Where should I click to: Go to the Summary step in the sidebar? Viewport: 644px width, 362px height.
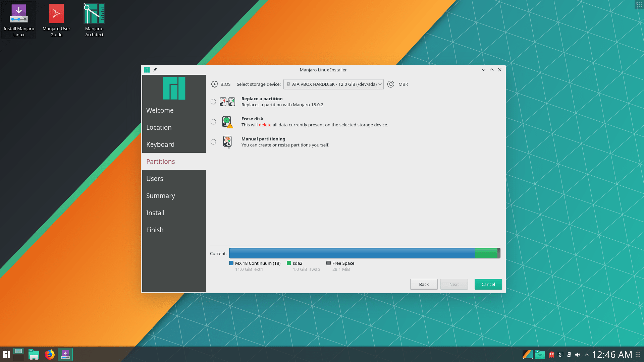tap(174, 196)
